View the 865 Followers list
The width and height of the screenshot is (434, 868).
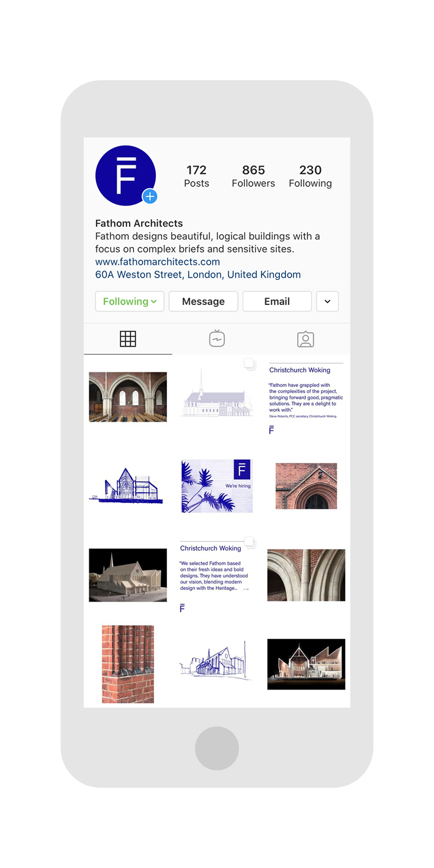[x=253, y=176]
